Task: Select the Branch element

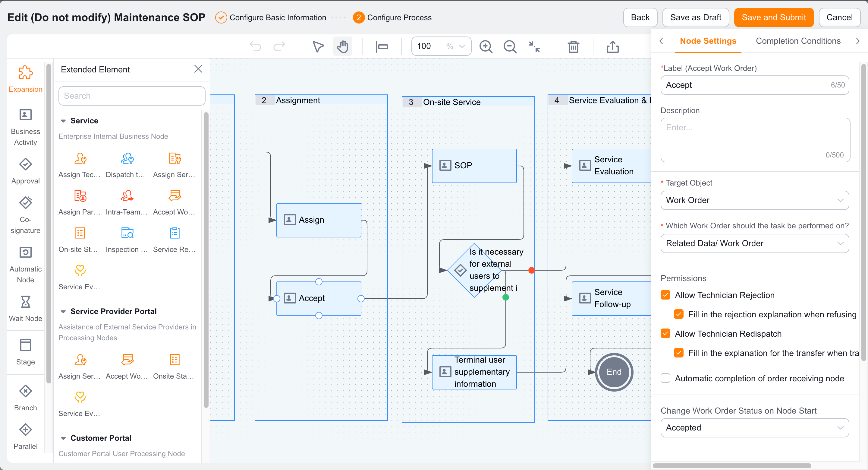Action: 26,398
